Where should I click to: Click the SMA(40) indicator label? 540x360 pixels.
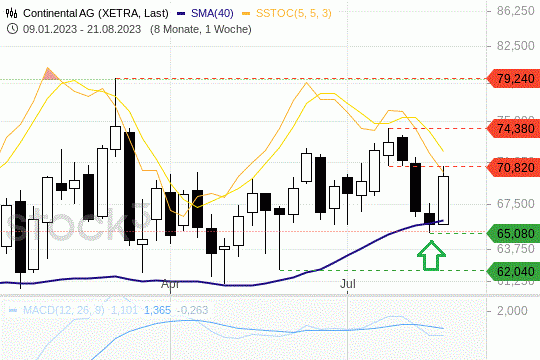click(212, 13)
